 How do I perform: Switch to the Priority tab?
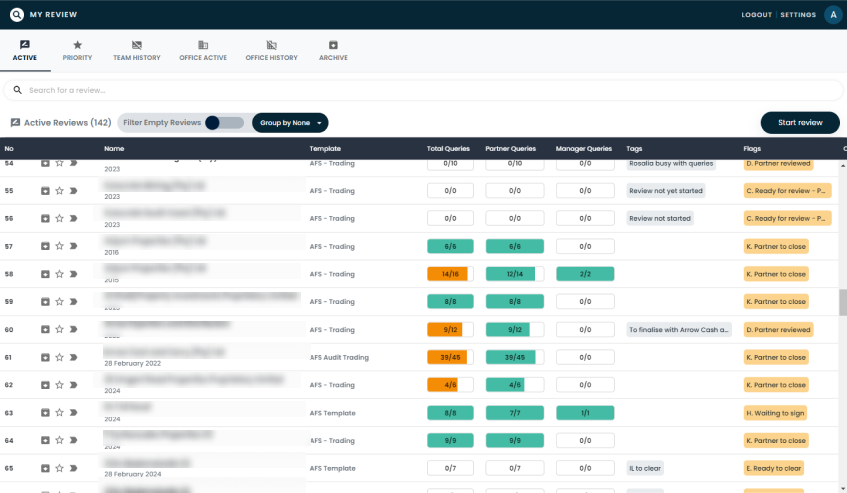[x=77, y=51]
